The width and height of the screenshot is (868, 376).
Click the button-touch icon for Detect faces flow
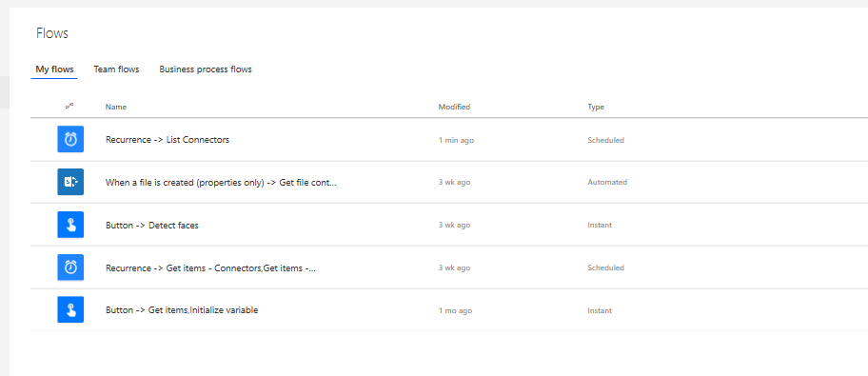tap(70, 225)
